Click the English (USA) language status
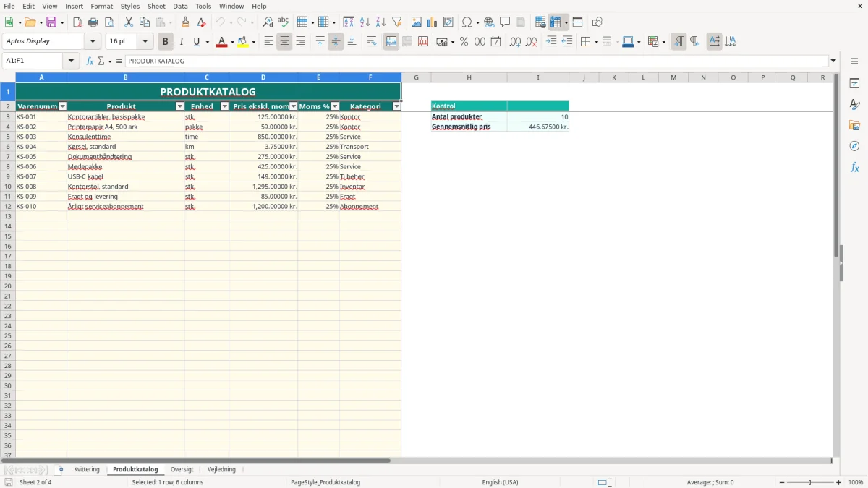868x488 pixels. (x=501, y=482)
